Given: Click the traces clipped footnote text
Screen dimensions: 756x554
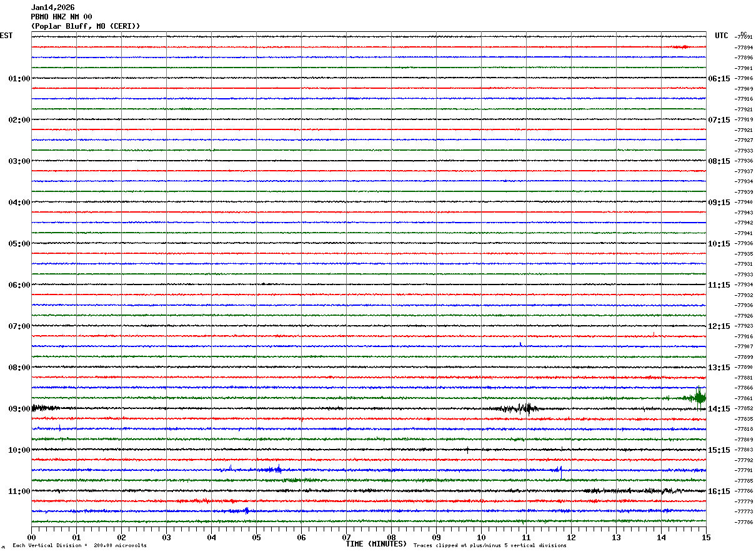Looking at the screenshot, I should coord(490,546).
